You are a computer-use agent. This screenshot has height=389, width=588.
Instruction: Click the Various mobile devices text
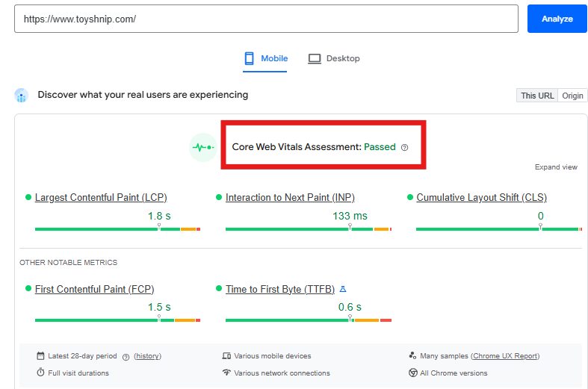click(273, 356)
